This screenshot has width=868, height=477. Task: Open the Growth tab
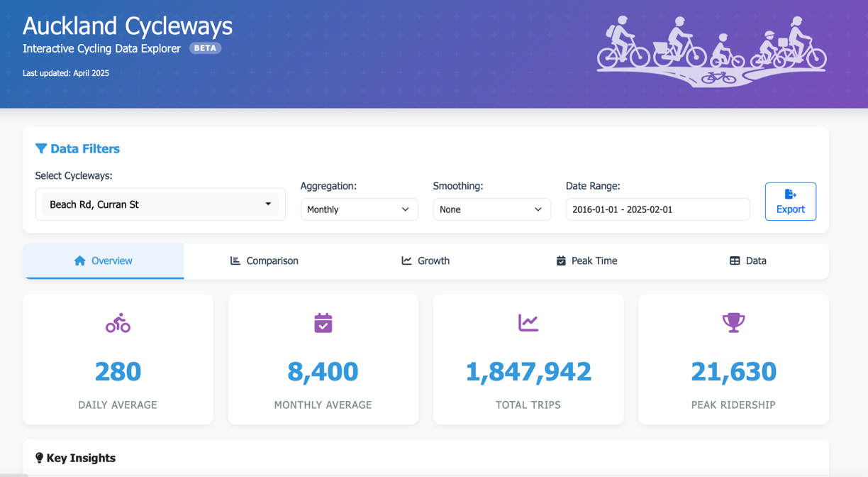coord(425,261)
